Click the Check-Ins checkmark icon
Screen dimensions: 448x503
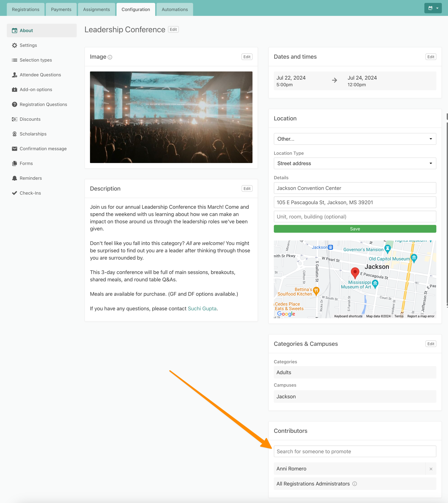tap(14, 193)
